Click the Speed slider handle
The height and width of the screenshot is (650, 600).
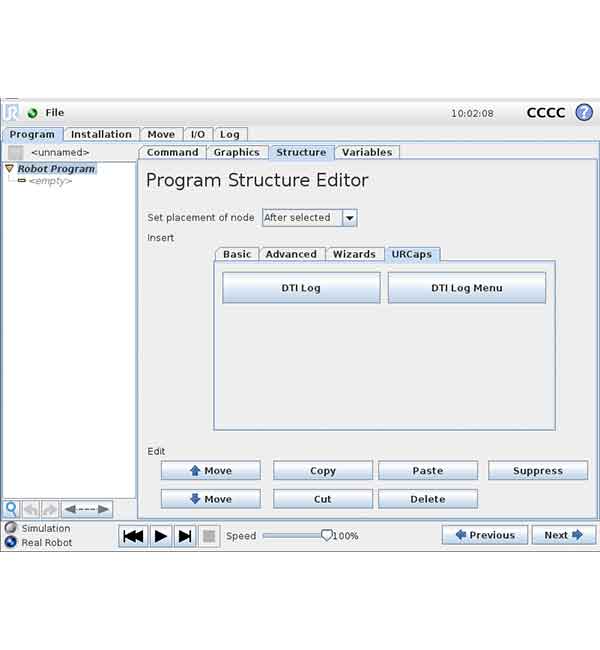tap(326, 535)
